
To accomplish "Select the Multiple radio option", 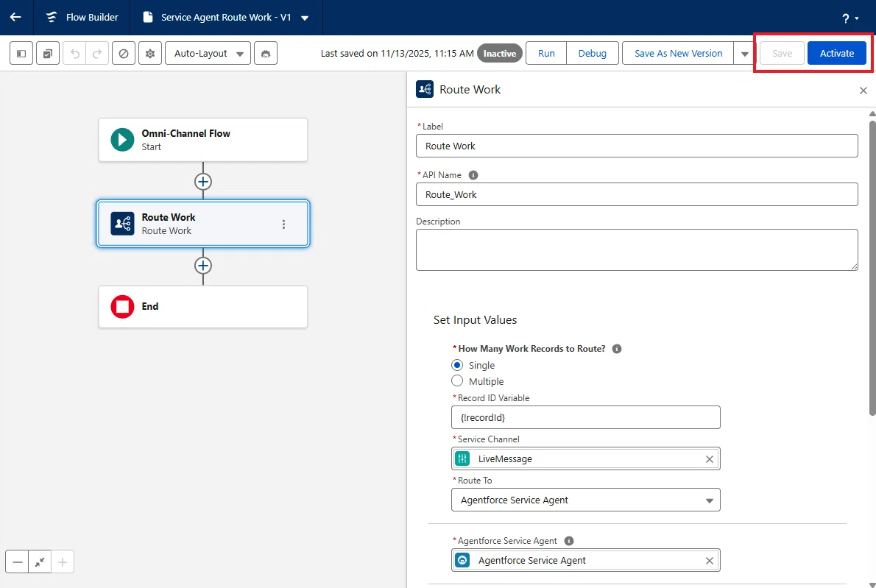I will (x=457, y=380).
